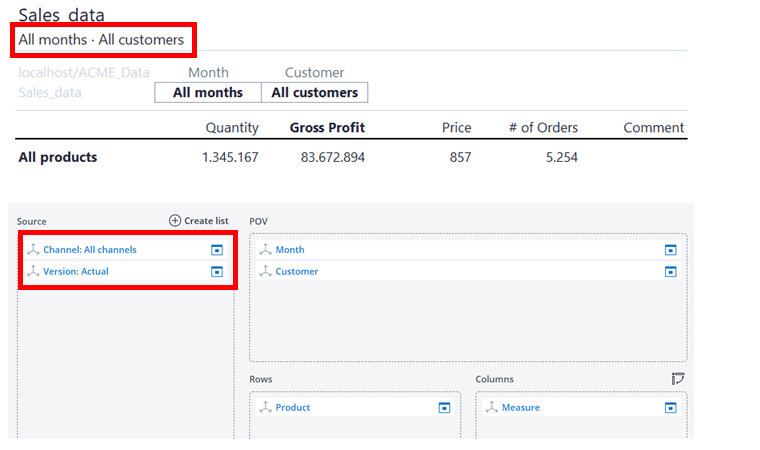Click the Measure dimension link in Columns
This screenshot has width=760, height=450.
coord(520,408)
